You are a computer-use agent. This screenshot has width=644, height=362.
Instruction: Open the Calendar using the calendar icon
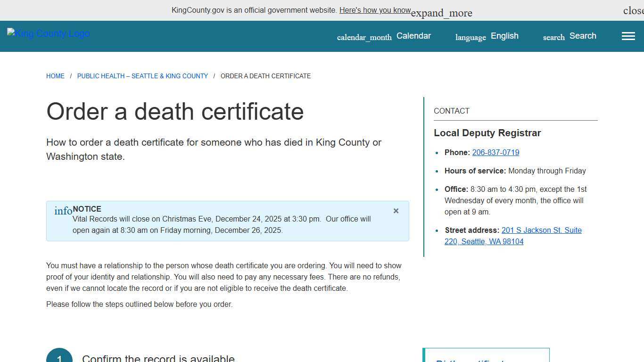pos(364,36)
